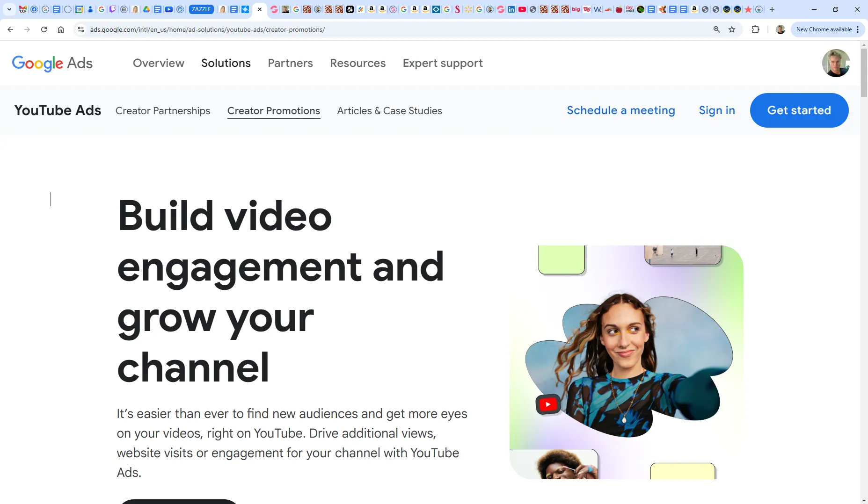This screenshot has height=504, width=868.
Task: Click the Sign in link
Action: tap(717, 110)
